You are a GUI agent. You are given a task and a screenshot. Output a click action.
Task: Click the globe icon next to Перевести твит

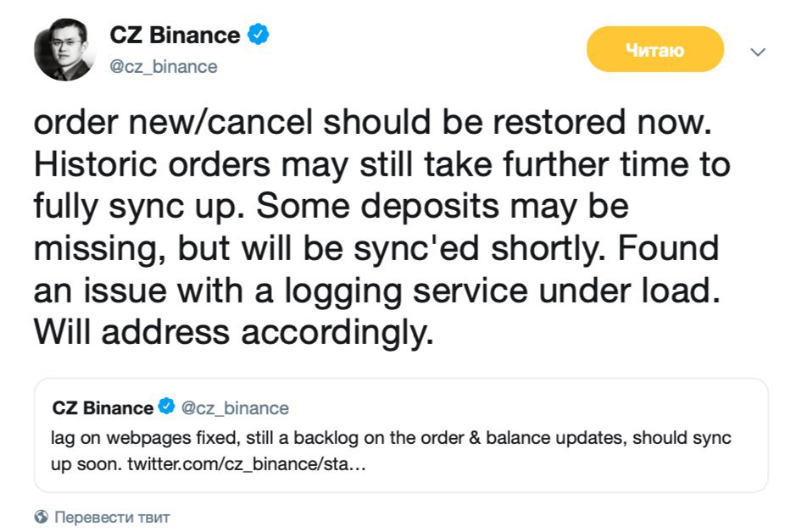[x=41, y=516]
